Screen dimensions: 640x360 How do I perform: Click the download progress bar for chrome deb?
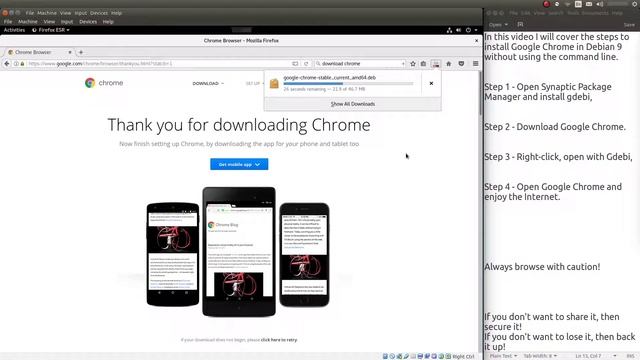(x=348, y=84)
